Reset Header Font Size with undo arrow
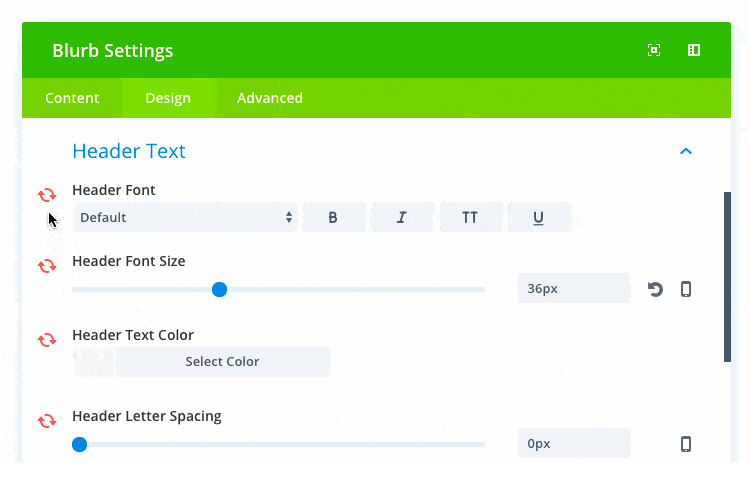 (655, 289)
